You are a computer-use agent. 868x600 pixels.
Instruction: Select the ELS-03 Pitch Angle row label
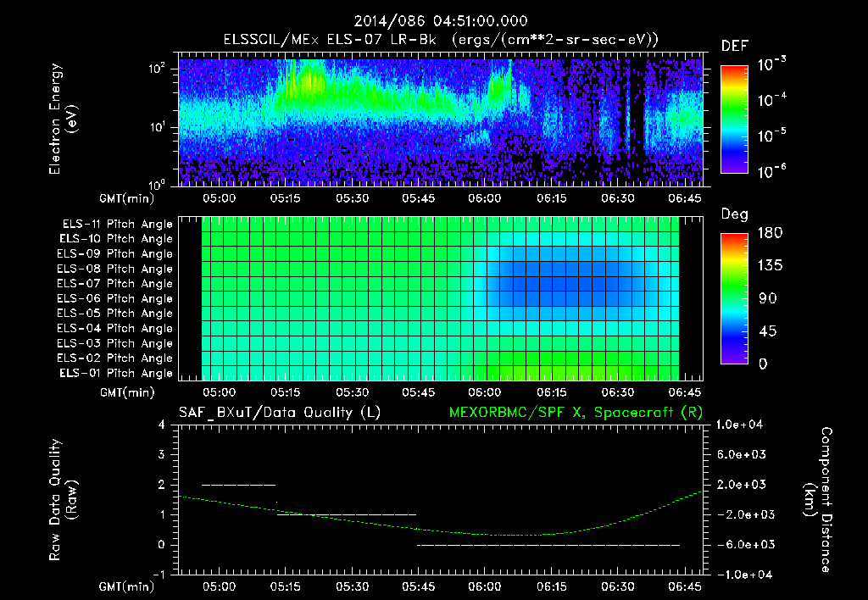(114, 344)
